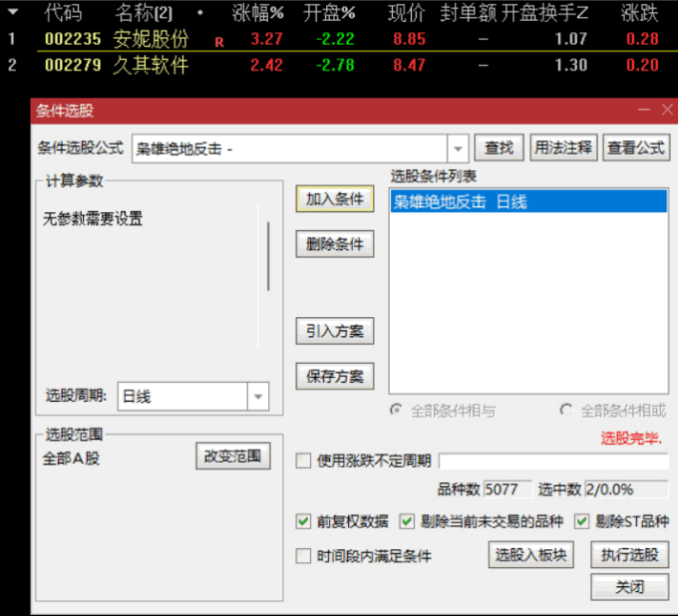Click the red R marker on 安妮股份
Image resolution: width=678 pixels, height=616 pixels.
click(219, 42)
